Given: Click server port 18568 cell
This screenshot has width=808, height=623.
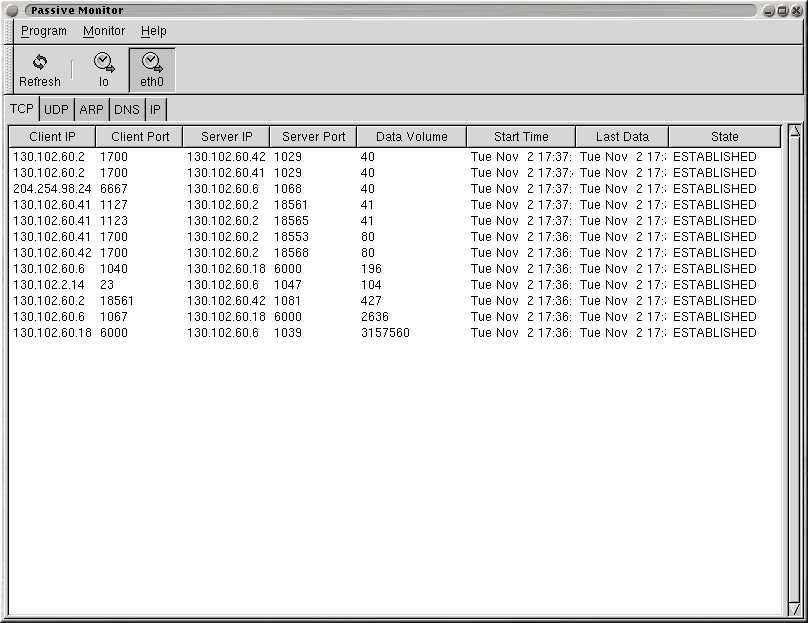Looking at the screenshot, I should (291, 252).
